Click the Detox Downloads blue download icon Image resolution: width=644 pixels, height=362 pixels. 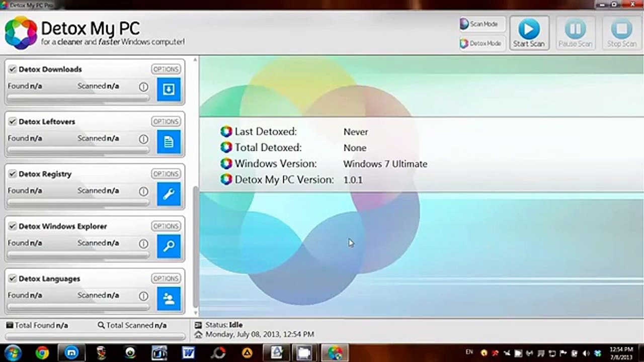click(x=169, y=89)
